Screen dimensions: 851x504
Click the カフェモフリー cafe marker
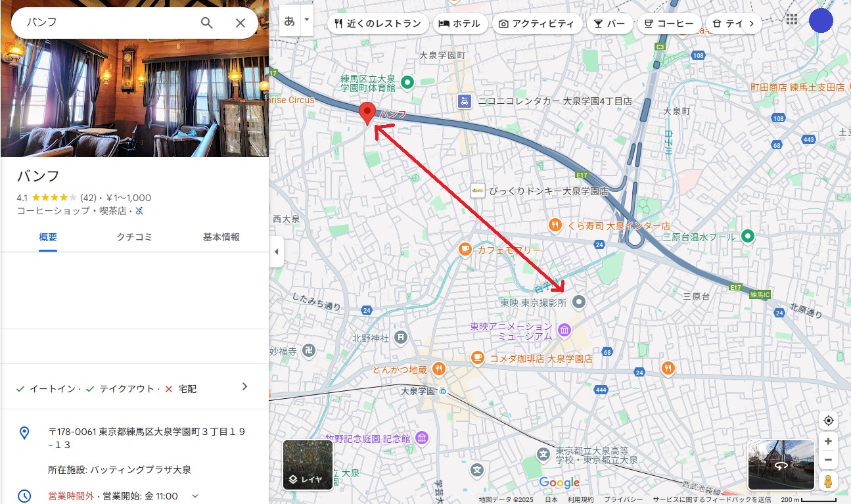click(465, 250)
